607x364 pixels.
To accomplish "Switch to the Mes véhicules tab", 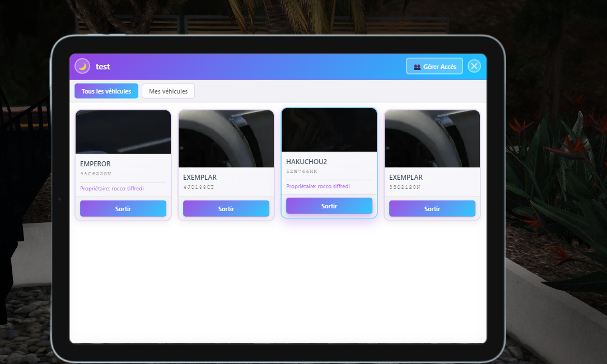I will [168, 91].
